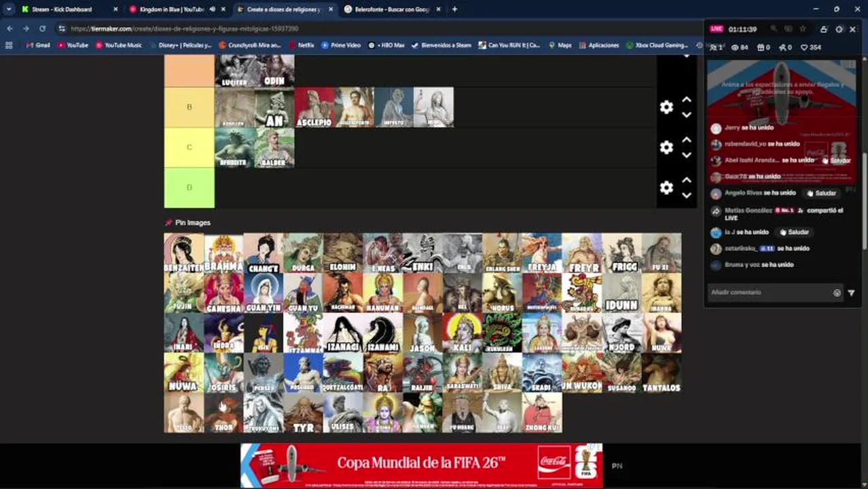Click the Pin Images label
This screenshot has height=489, width=868.
point(193,223)
